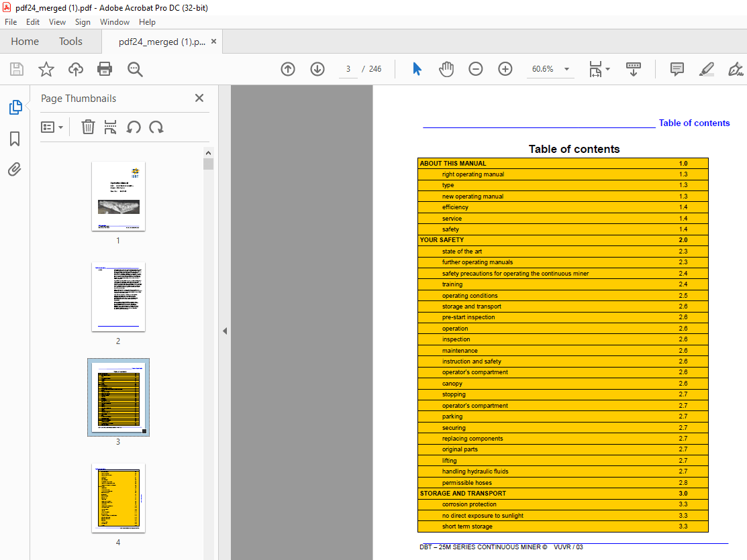Click the Next page arrow button
This screenshot has width=747, height=560.
[317, 69]
